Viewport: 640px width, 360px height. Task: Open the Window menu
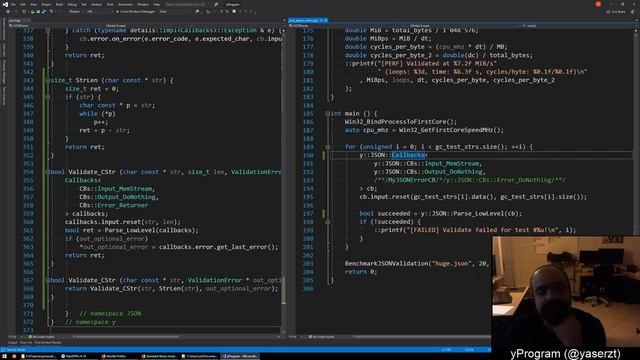[143, 4]
